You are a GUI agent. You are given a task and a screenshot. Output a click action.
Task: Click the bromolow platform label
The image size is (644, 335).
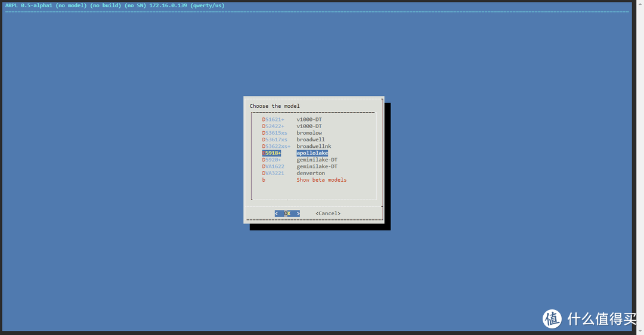point(309,133)
